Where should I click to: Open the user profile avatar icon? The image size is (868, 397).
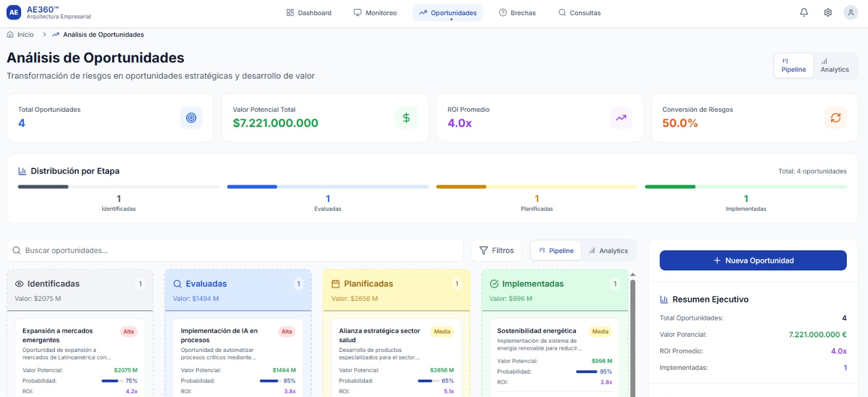pos(851,12)
